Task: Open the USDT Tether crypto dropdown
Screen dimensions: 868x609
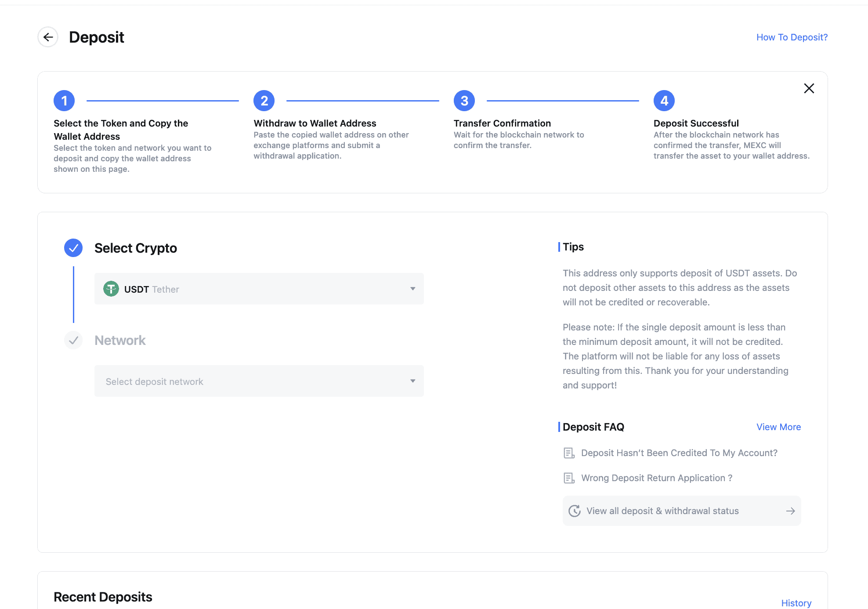Action: tap(259, 289)
